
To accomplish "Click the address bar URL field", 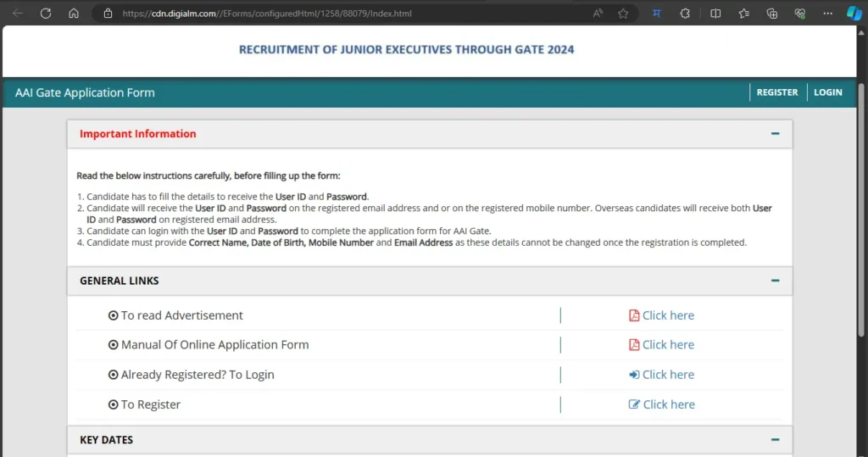I will (339, 14).
